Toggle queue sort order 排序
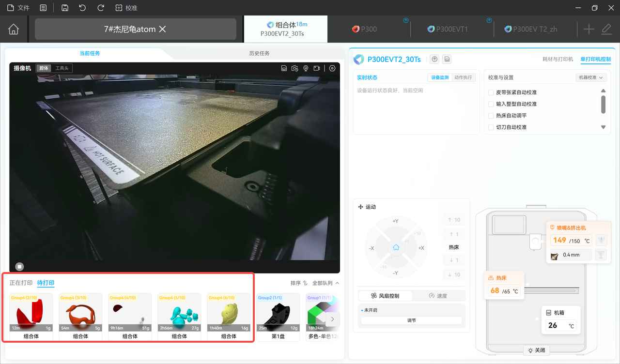Screen dimensions: 620x364 point(299,283)
